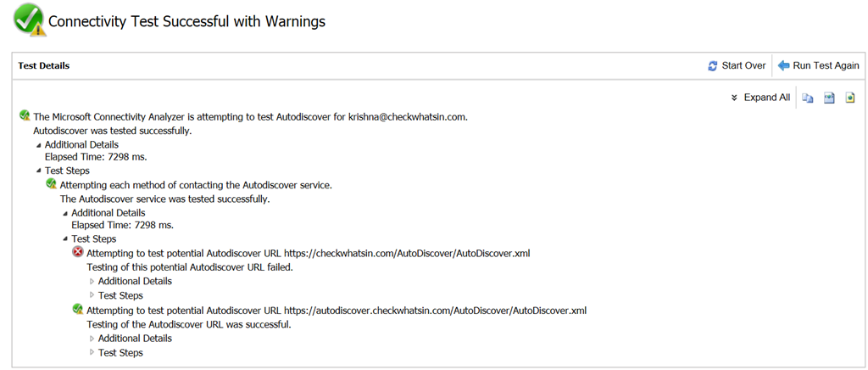Click the copy to clipboard icon
The image size is (868, 370).
point(808,98)
